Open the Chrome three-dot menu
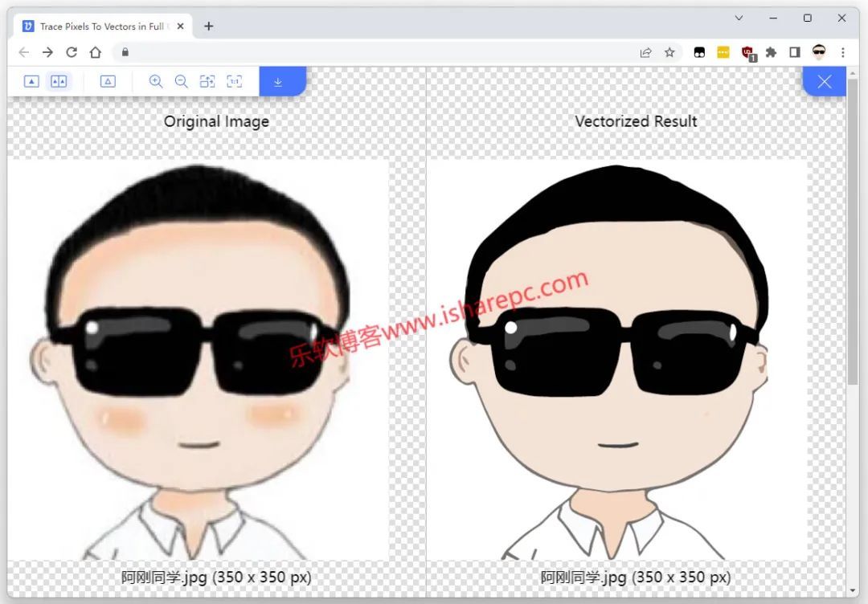The height and width of the screenshot is (604, 868). (x=842, y=52)
